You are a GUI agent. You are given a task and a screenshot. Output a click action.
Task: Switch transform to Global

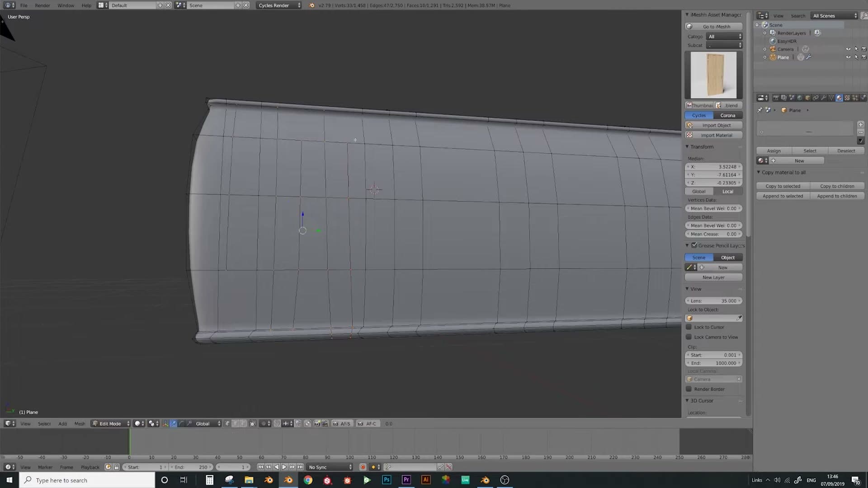pos(699,191)
